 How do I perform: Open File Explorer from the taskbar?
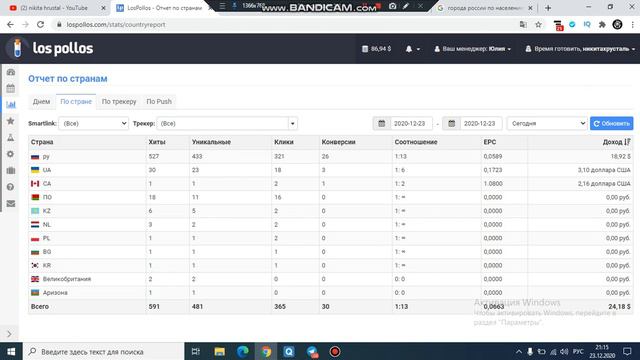click(220, 351)
